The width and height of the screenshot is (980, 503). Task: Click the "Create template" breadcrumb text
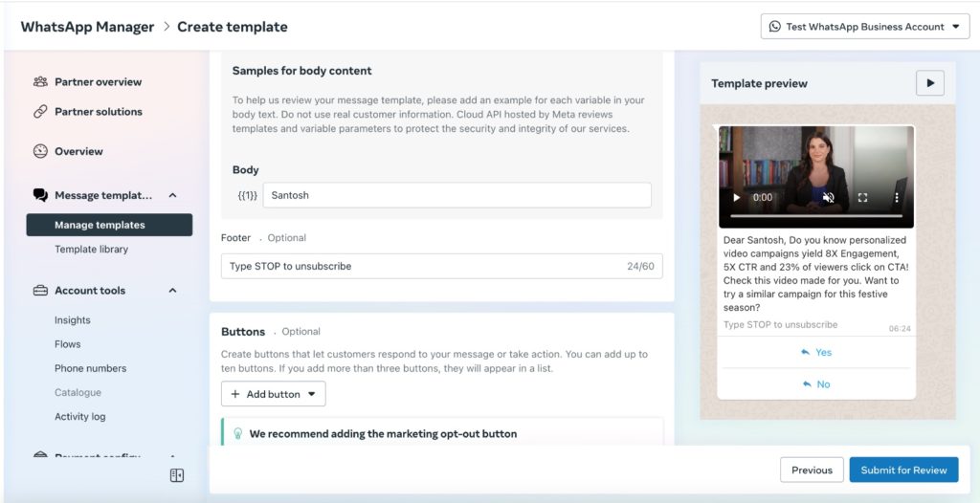coord(233,27)
